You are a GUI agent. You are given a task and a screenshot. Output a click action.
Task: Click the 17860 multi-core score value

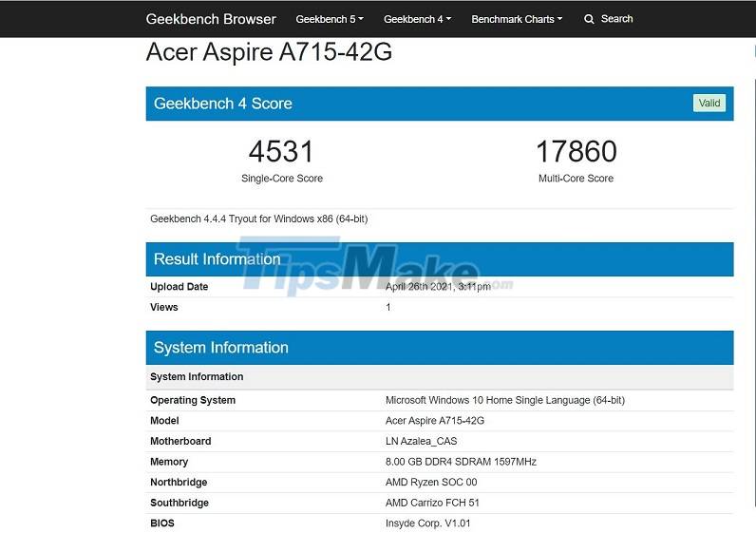[x=576, y=151]
